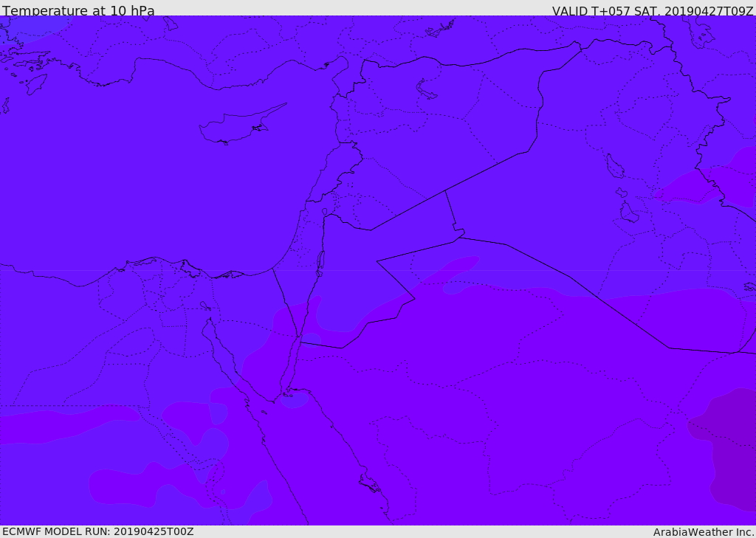Click the darkest purple zone at the map's southeast edge
This screenshot has width=756, height=538.
tap(726, 449)
